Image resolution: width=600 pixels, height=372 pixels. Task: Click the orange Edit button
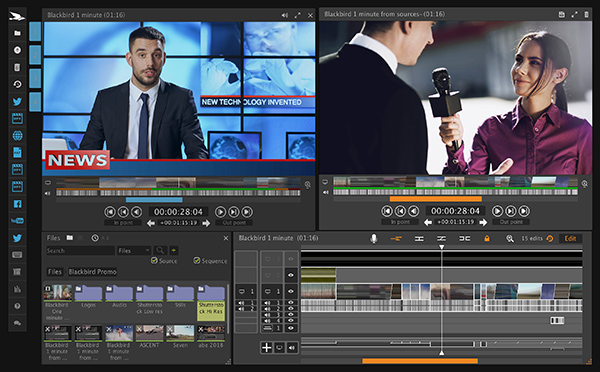coord(570,238)
